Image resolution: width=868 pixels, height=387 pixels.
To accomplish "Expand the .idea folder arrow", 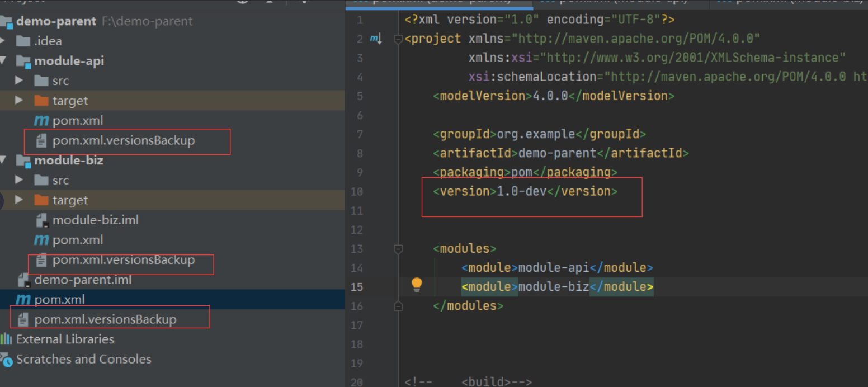I will tap(3, 41).
